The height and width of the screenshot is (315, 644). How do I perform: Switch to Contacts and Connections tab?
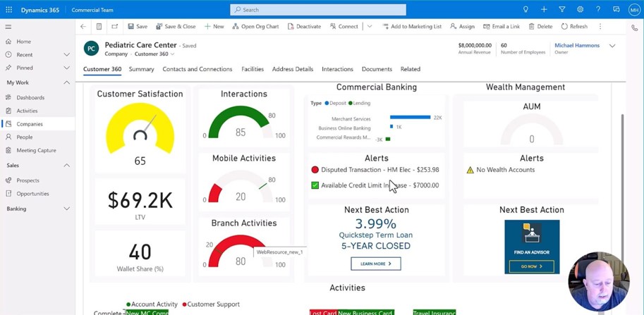[197, 69]
